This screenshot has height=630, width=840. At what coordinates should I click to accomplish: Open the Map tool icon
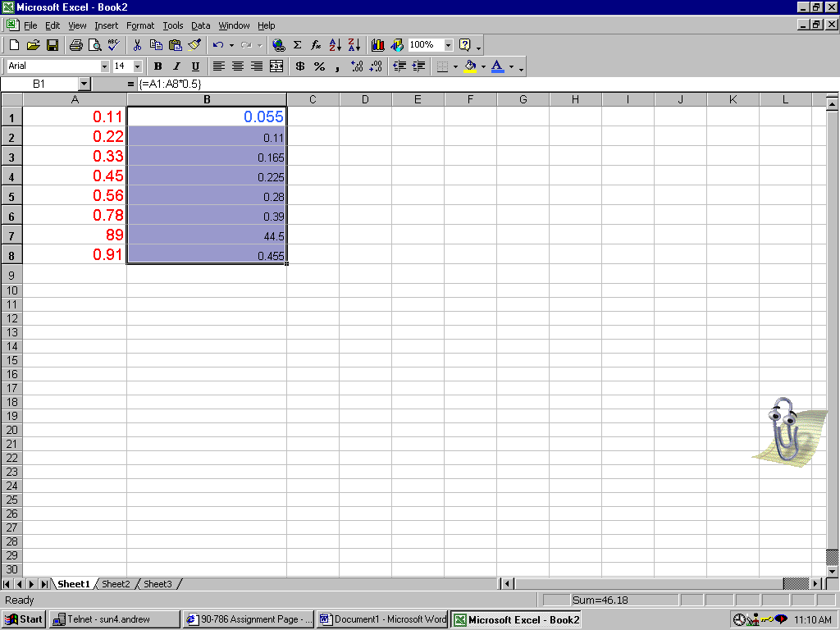click(x=396, y=45)
